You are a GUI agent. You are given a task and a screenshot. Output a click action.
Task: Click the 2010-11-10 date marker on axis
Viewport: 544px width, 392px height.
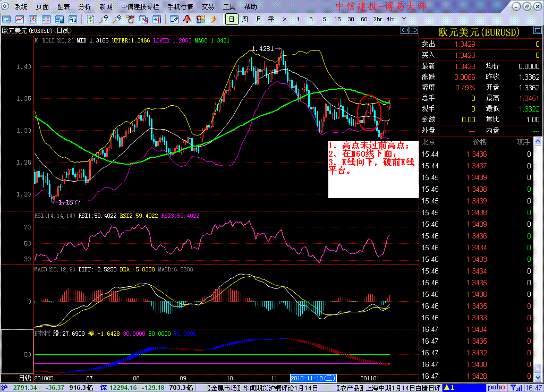click(x=313, y=378)
